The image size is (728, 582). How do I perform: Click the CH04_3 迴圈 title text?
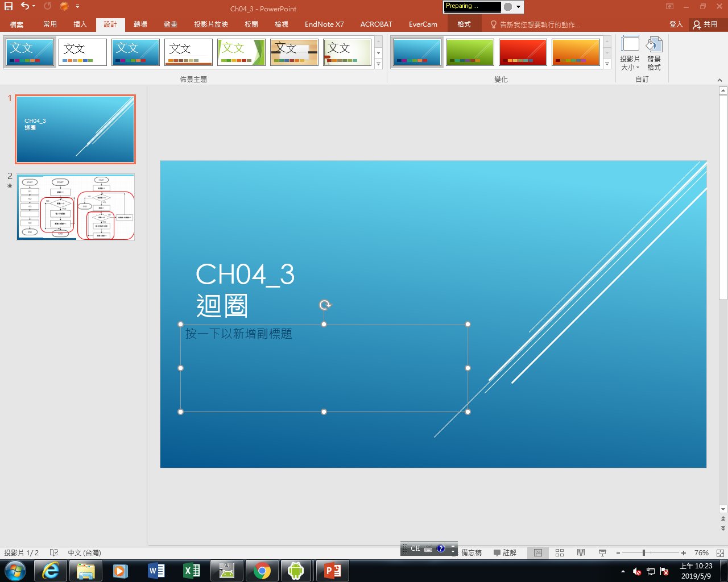(245, 290)
